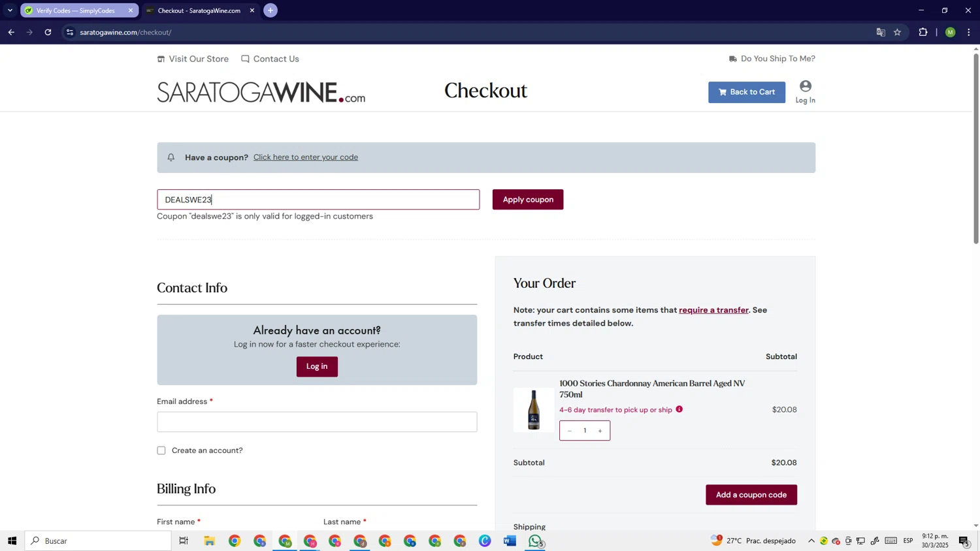
Task: Click the Buscar taskbar search box
Action: click(x=98, y=541)
